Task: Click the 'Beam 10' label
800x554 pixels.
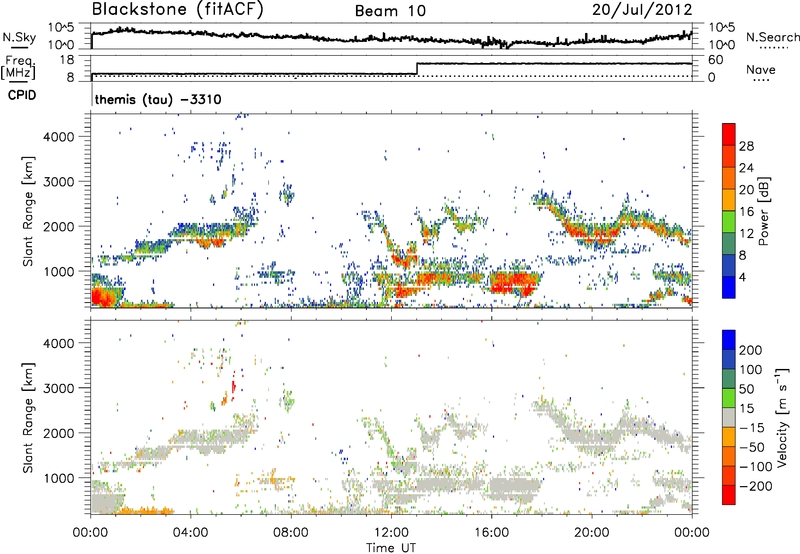Action: (x=390, y=11)
